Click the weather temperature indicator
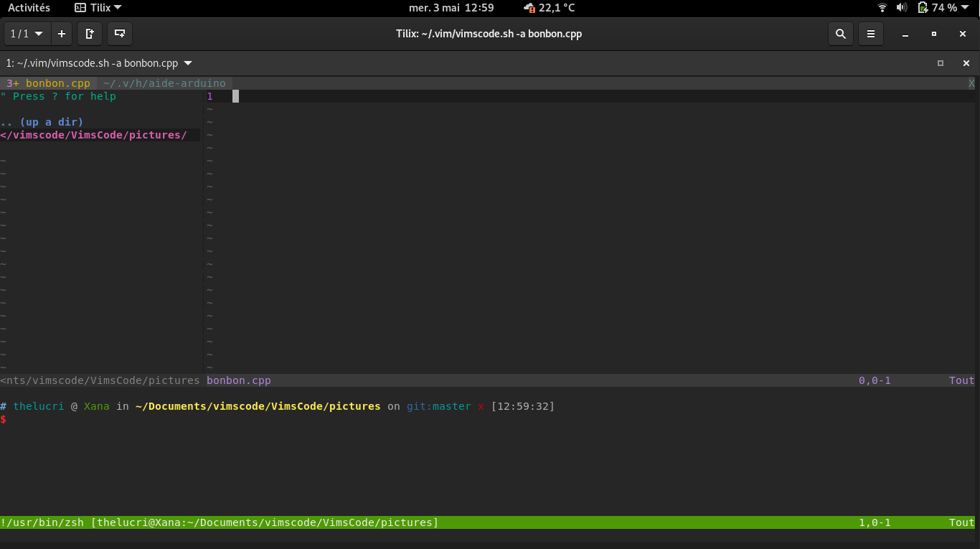The image size is (980, 549). (x=550, y=8)
